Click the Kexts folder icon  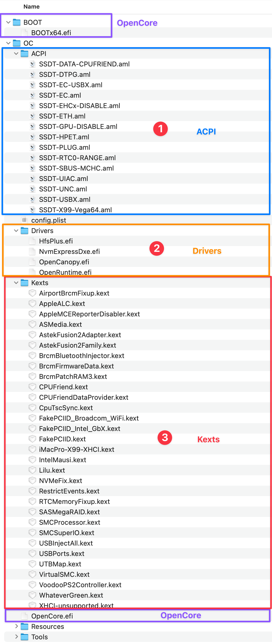pos(24,283)
